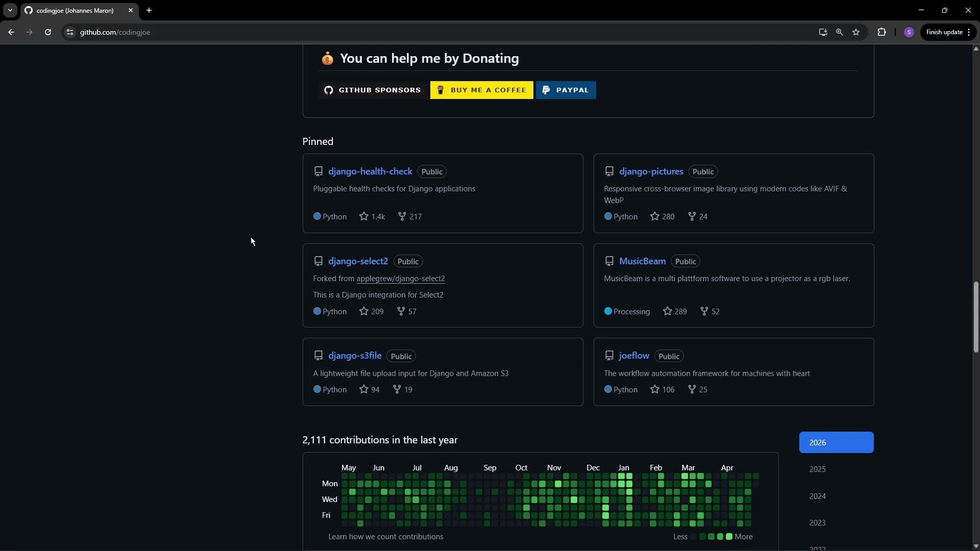View django-pictures' 280 stars

pos(663,217)
